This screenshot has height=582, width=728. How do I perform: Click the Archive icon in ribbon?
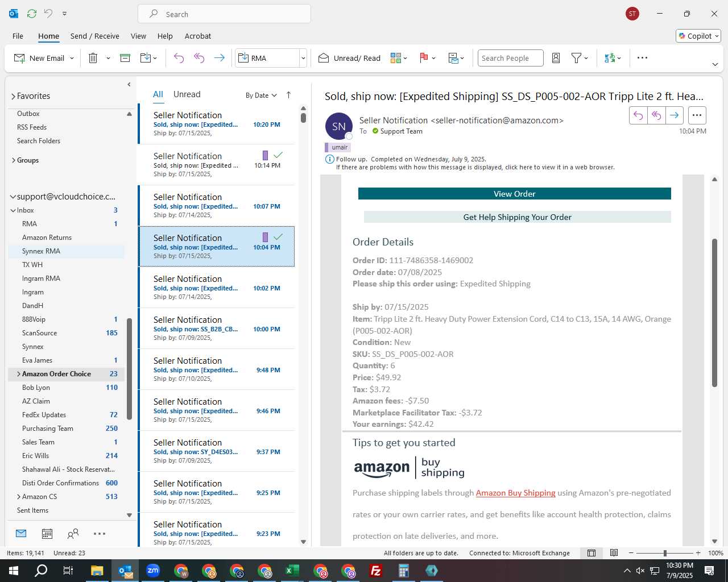click(x=125, y=58)
